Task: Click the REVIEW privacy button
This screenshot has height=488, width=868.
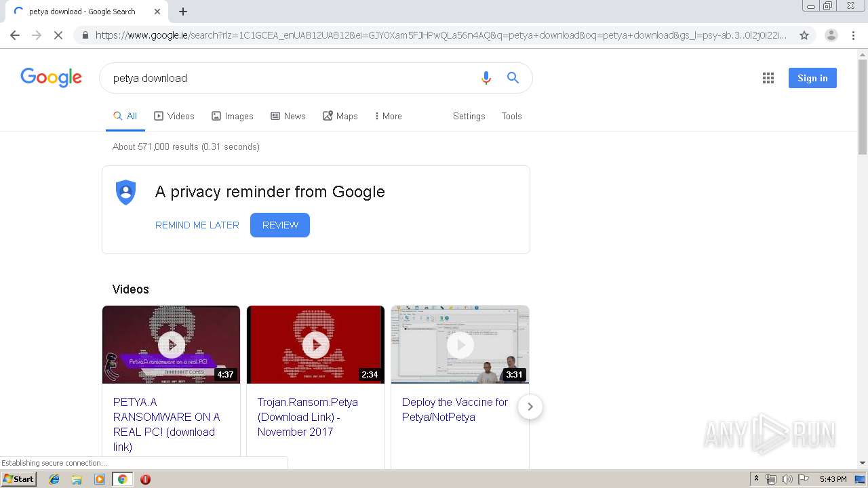Action: point(280,225)
